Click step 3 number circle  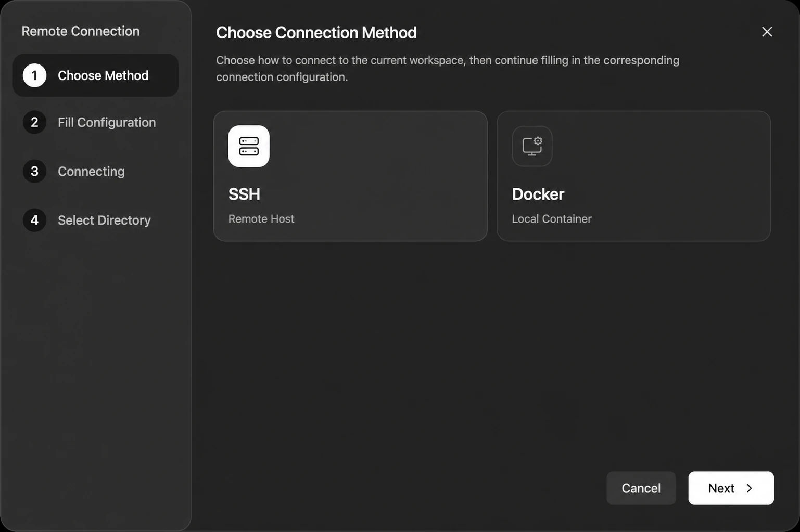[34, 171]
